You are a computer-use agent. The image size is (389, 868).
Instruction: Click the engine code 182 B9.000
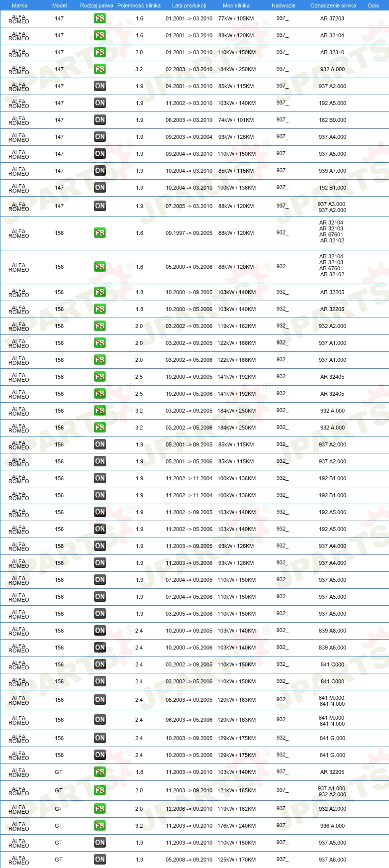[x=332, y=120]
